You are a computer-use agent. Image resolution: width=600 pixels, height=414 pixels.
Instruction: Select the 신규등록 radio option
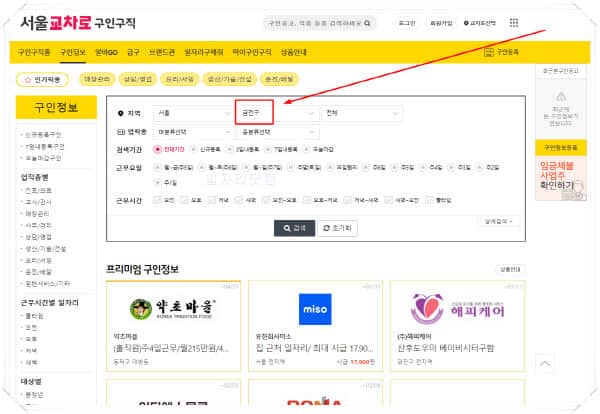tap(194, 149)
